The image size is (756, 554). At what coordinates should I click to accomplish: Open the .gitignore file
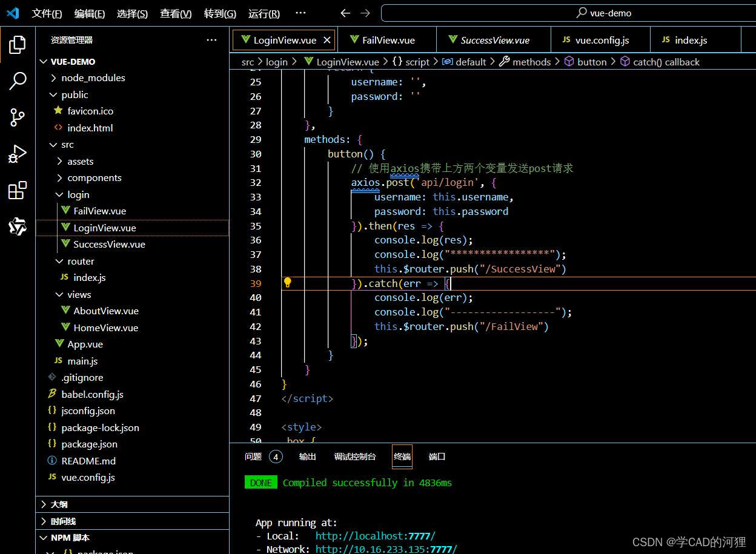(82, 377)
